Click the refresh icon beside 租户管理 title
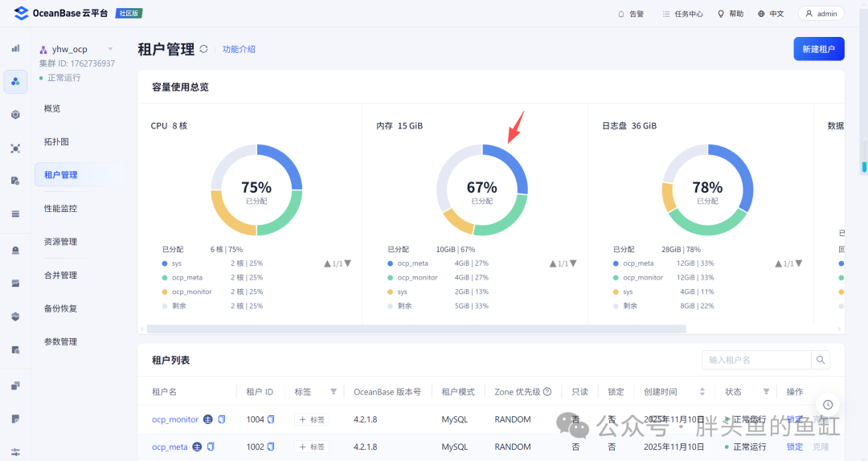The width and height of the screenshot is (868, 461). tap(203, 49)
